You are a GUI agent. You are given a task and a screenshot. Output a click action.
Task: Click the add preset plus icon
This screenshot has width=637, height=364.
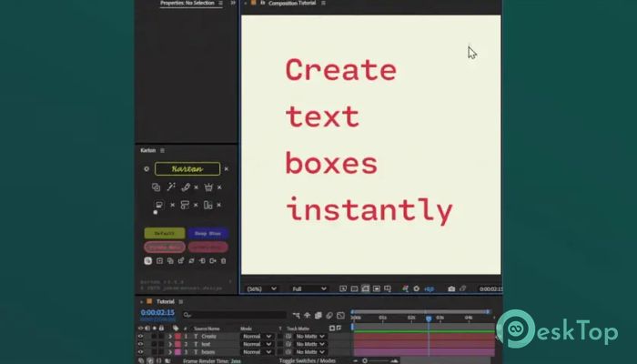point(159,261)
